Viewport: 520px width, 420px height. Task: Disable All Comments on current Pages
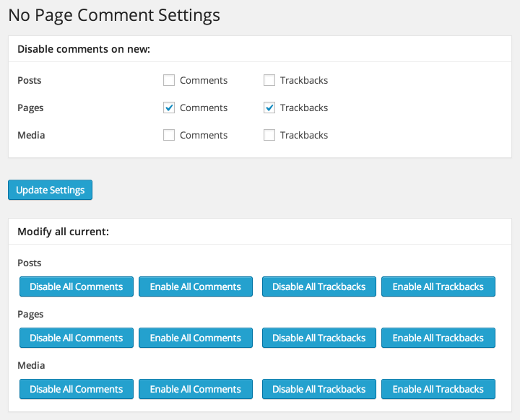pyautogui.click(x=76, y=338)
